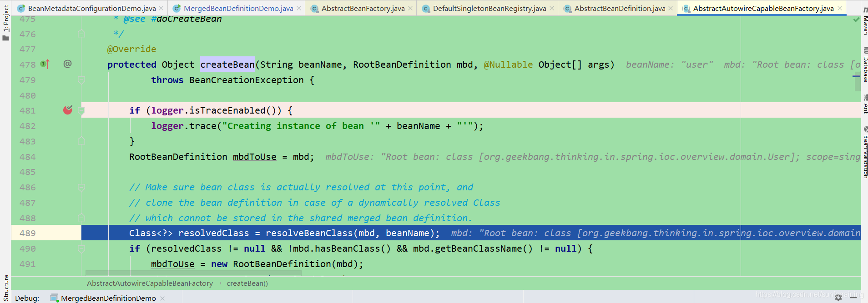Viewport: 868px width, 303px height.
Task: Click resolveBeanClass call on highlighted line 489
Action: click(x=309, y=233)
